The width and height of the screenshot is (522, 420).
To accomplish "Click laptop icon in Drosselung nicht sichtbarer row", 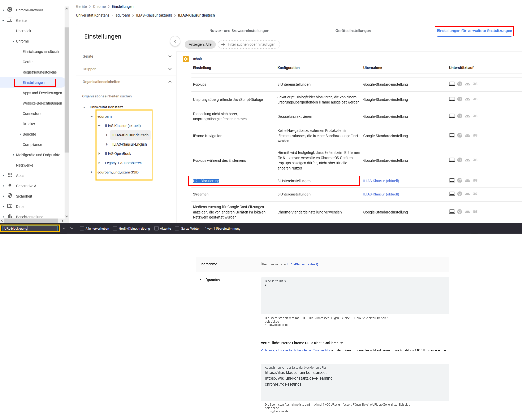I will pyautogui.click(x=452, y=116).
